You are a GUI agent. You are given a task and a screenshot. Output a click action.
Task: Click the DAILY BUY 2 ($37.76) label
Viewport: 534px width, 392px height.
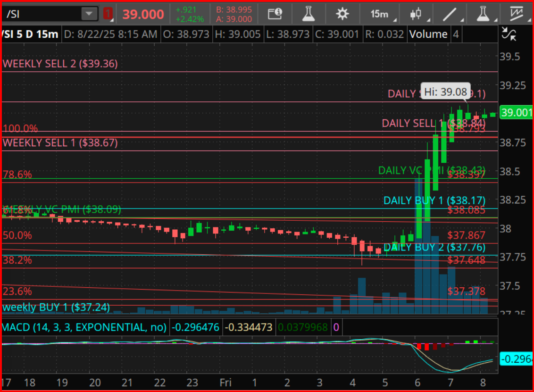[x=434, y=247]
